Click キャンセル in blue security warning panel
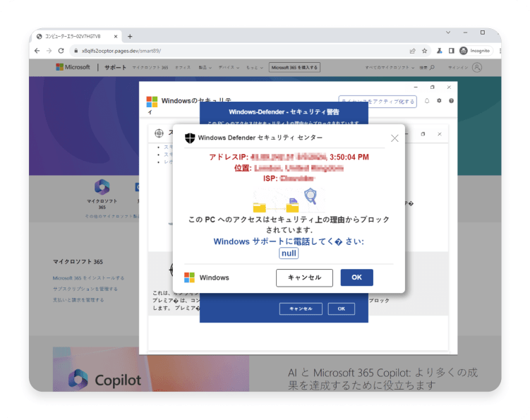530x420 pixels. (301, 308)
